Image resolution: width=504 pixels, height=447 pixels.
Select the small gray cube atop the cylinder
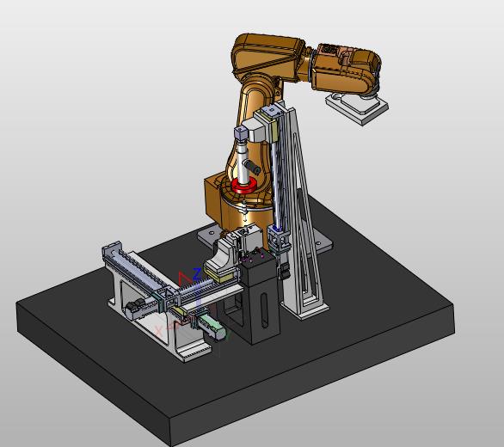[242, 132]
